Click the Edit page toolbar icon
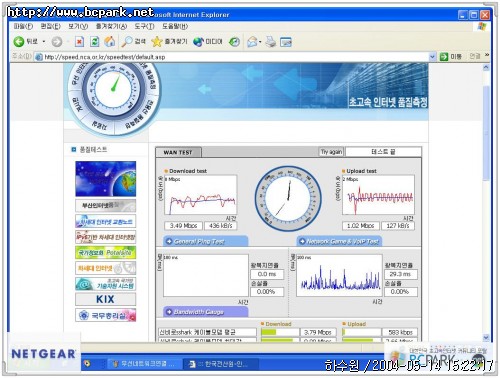This screenshot has width=500, height=378. (x=286, y=42)
